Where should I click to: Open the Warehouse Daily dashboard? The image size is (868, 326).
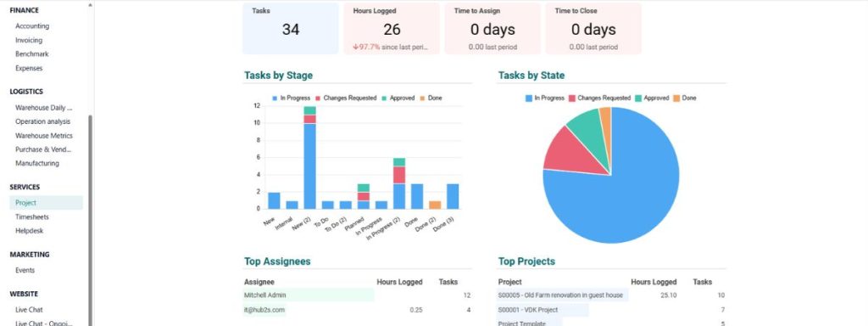pyautogui.click(x=44, y=108)
